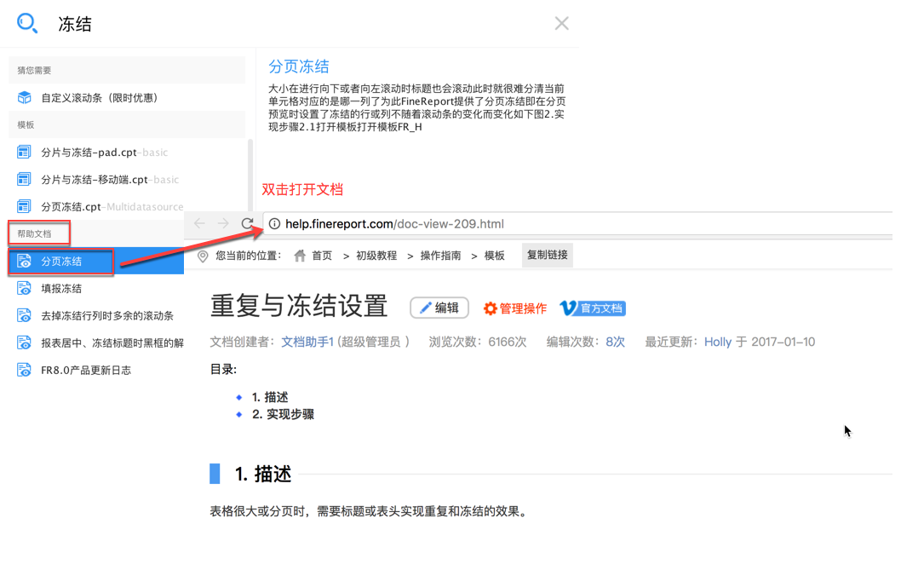
Task: Click template icon beside 分片与冻结-移动端.cpt
Action: [24, 179]
